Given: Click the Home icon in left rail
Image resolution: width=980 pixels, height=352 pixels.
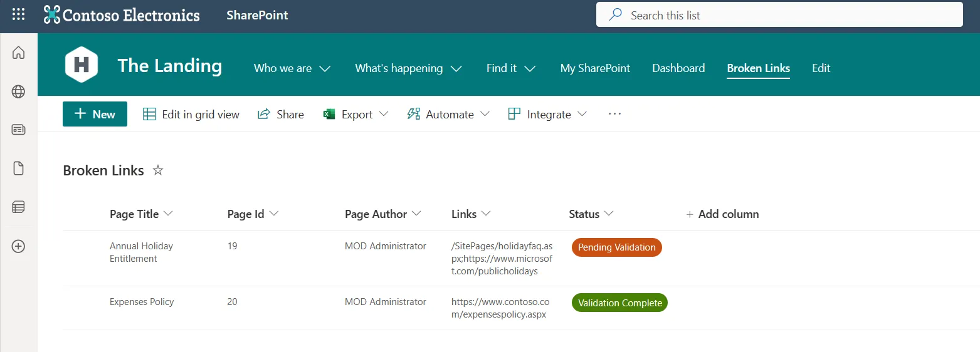Looking at the screenshot, I should (x=19, y=53).
